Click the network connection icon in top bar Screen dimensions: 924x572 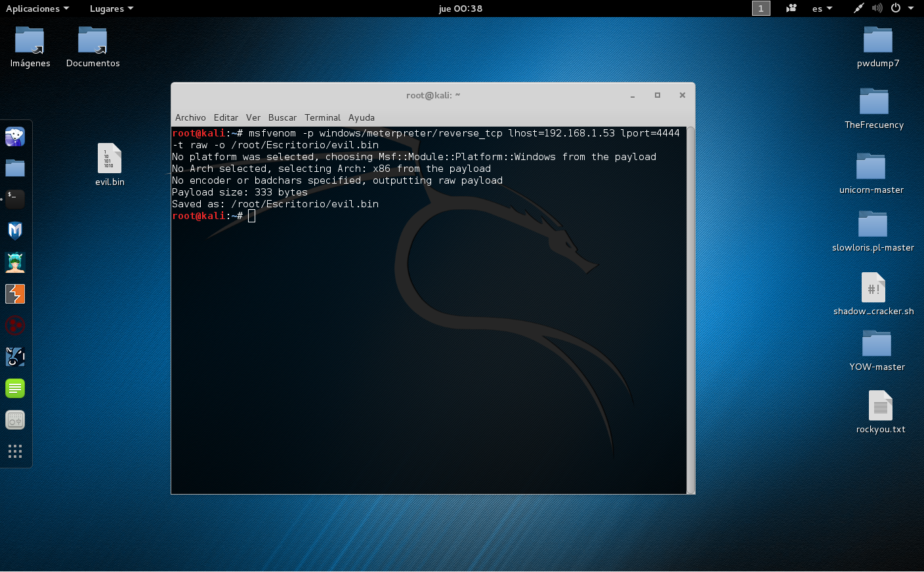coord(858,9)
